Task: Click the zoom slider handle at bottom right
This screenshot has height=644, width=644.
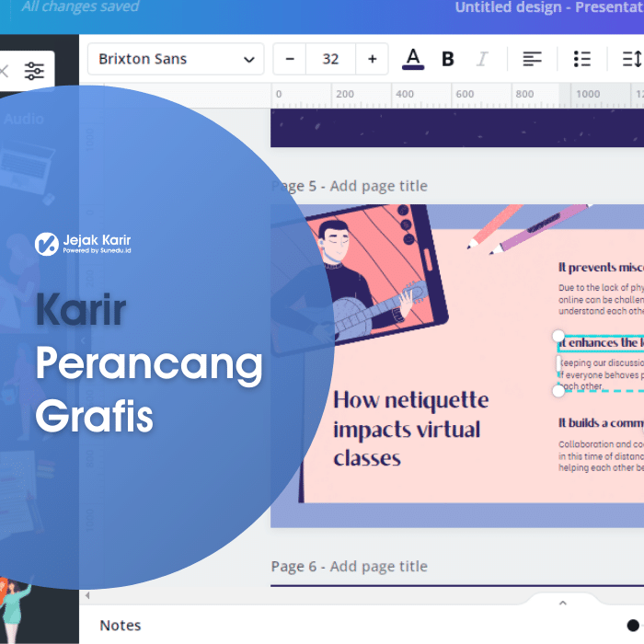Action: pos(633,626)
